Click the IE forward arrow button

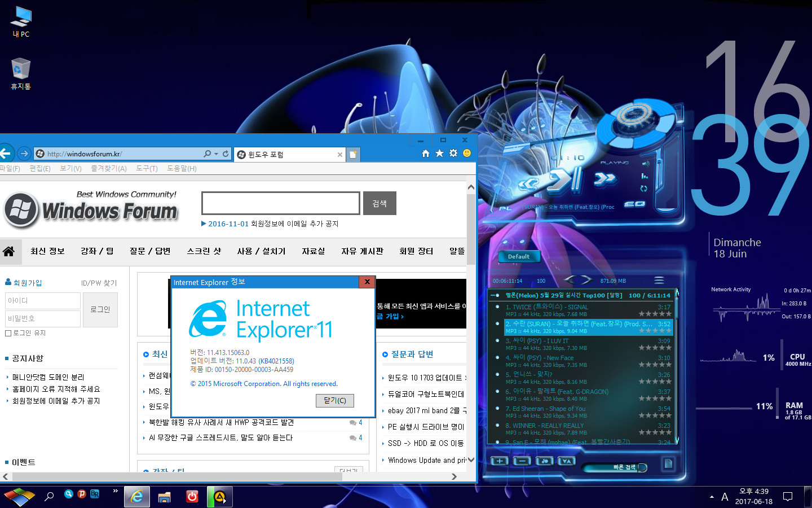(24, 154)
